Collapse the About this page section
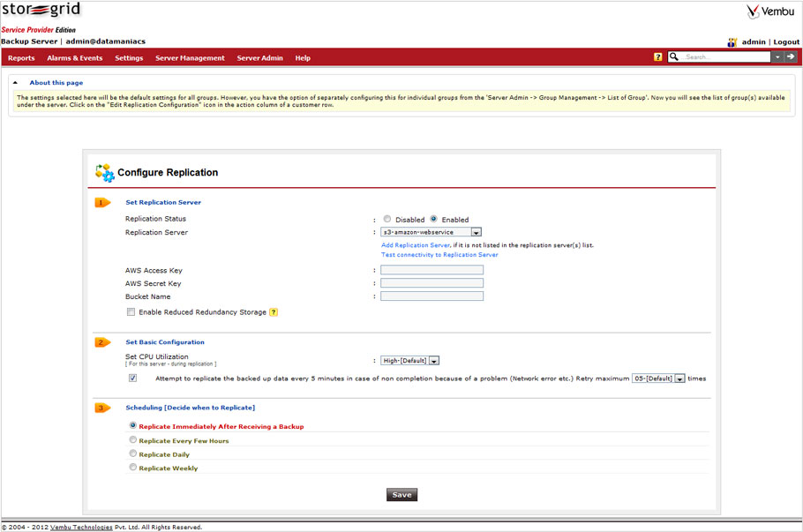This screenshot has width=803, height=532. pos(15,82)
